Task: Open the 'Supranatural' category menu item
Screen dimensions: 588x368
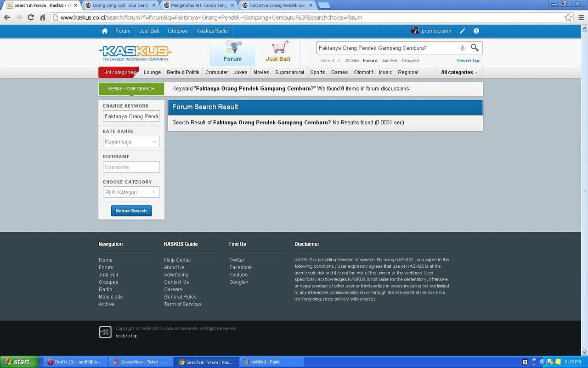Action: [289, 72]
